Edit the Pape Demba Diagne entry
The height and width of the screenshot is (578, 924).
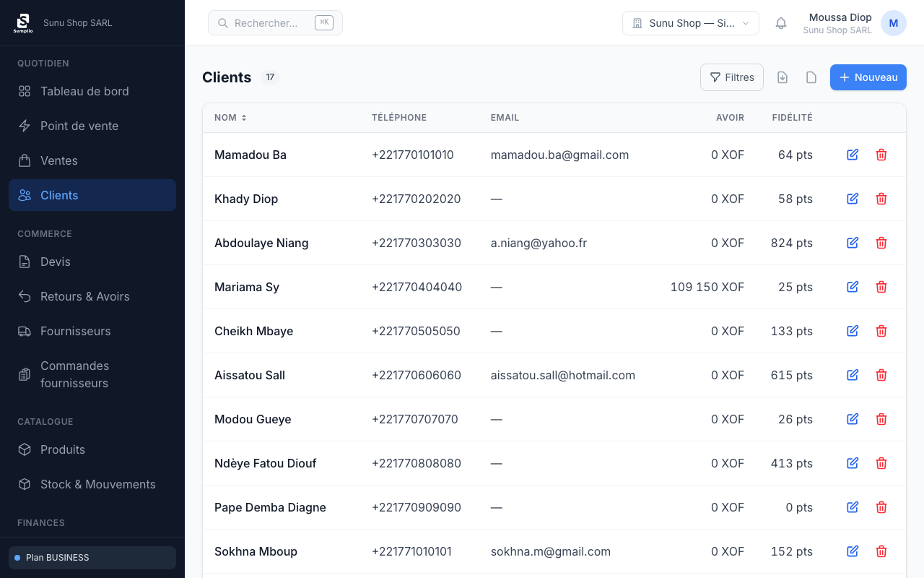853,507
